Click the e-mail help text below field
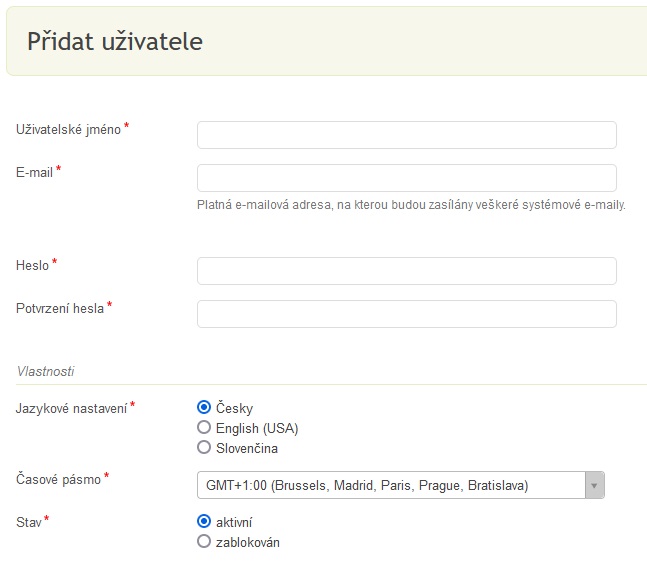Image resolution: width=647 pixels, height=566 pixels. pos(411,205)
